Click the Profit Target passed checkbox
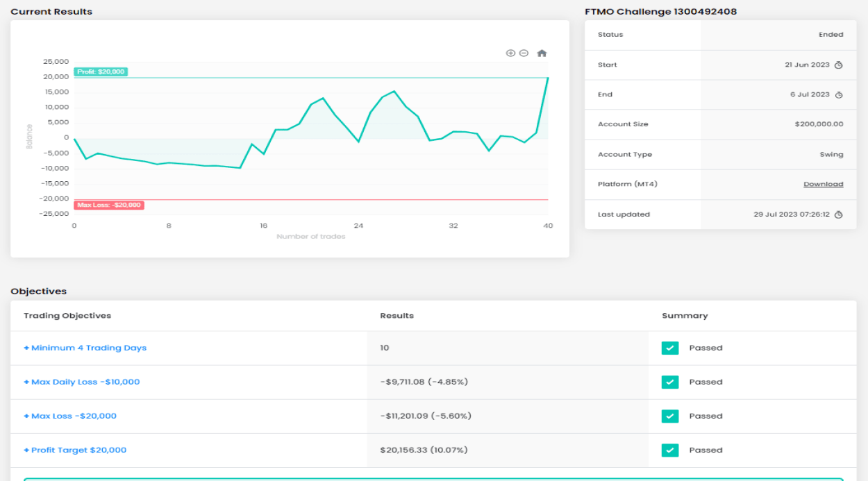The image size is (868, 481). [669, 450]
